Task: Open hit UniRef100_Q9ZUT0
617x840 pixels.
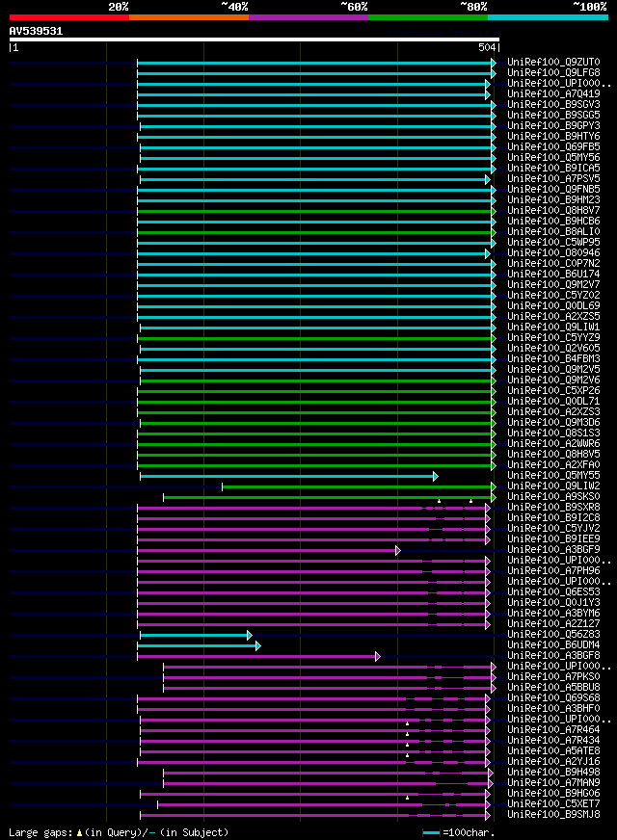Action: [x=553, y=63]
